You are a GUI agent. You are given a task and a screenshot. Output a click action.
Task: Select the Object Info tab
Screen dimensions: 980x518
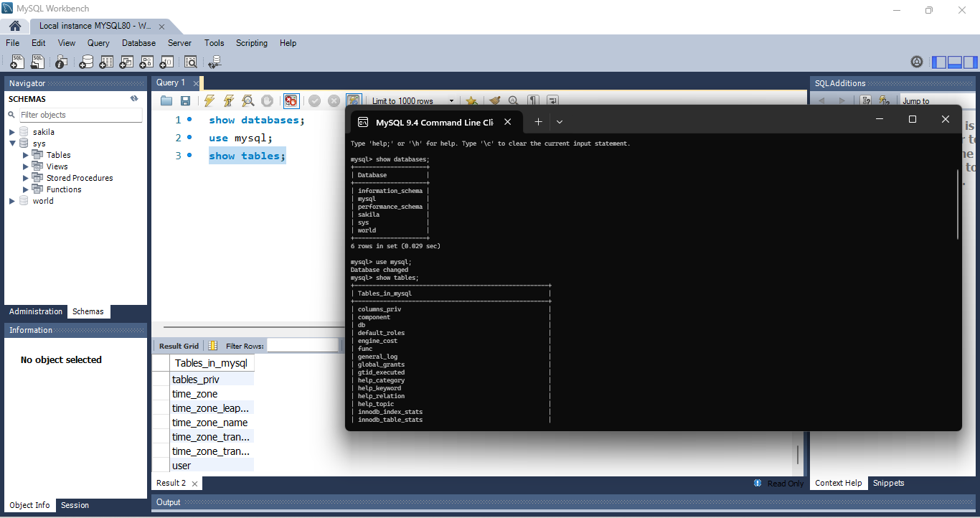click(30, 505)
